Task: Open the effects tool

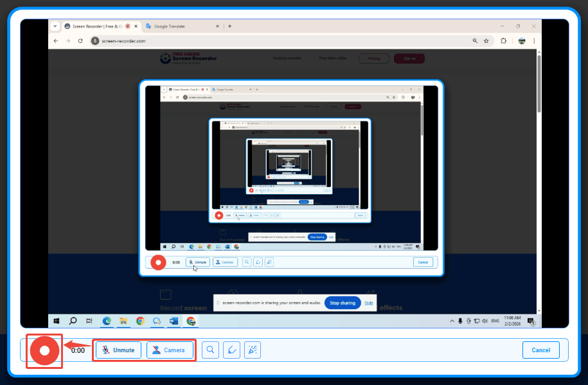Action: [253, 350]
